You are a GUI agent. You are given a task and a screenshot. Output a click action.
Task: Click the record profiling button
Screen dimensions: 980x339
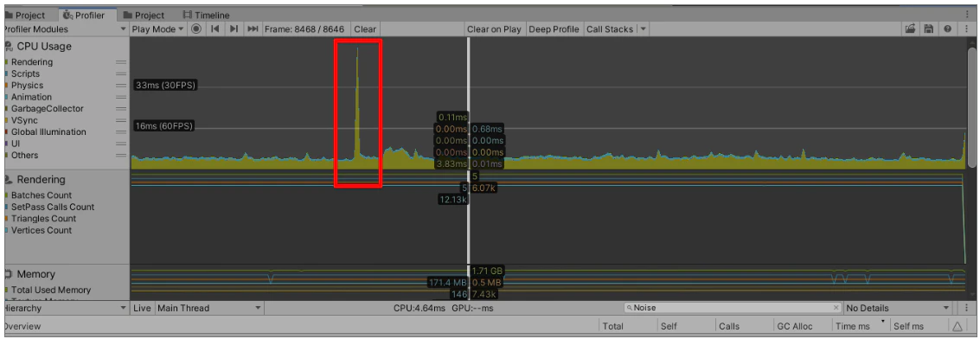pos(196,29)
